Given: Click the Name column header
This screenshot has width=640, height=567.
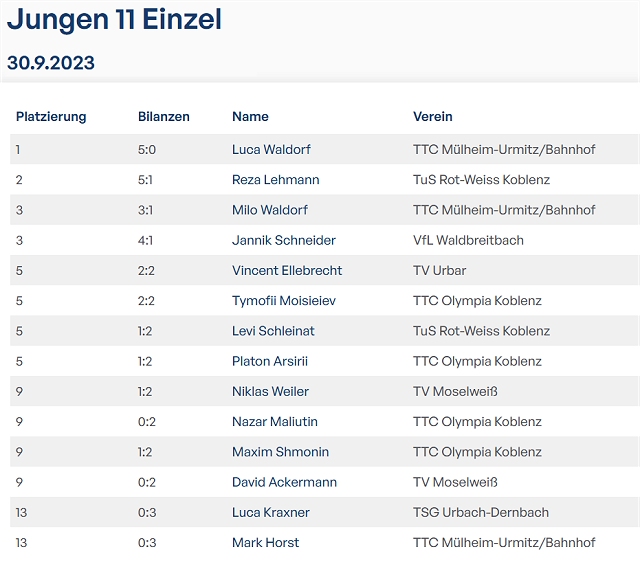Looking at the screenshot, I should coord(250,117).
